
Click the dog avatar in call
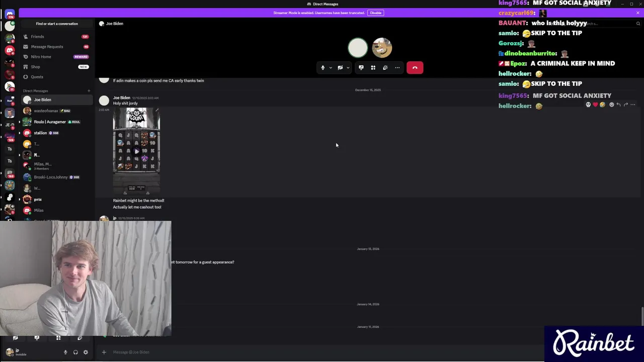click(382, 48)
